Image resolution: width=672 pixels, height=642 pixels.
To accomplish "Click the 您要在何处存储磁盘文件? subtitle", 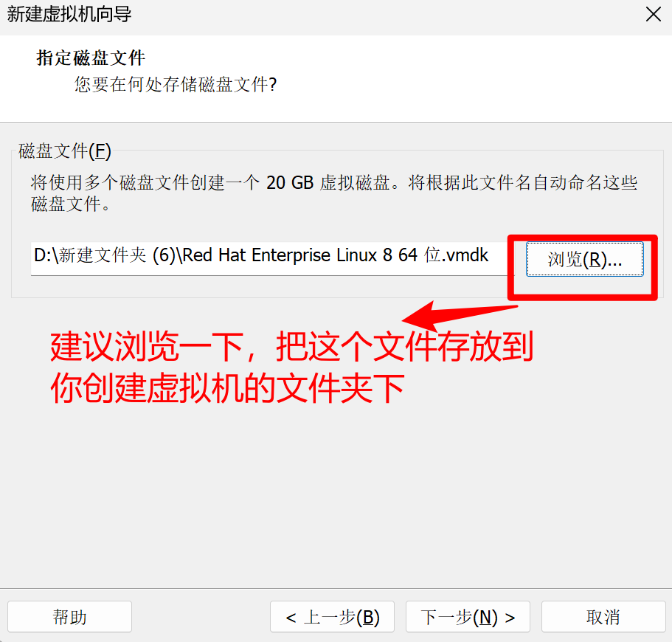I will click(176, 84).
